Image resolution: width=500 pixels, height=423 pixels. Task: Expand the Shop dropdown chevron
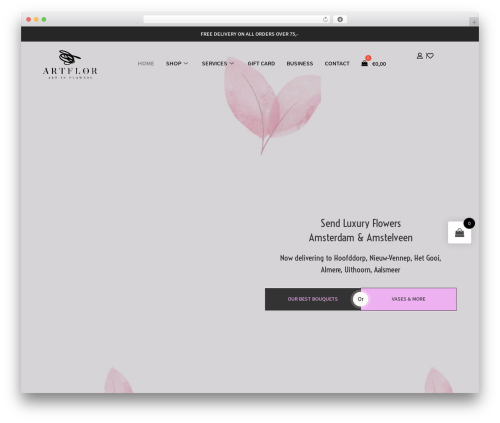[x=186, y=63]
